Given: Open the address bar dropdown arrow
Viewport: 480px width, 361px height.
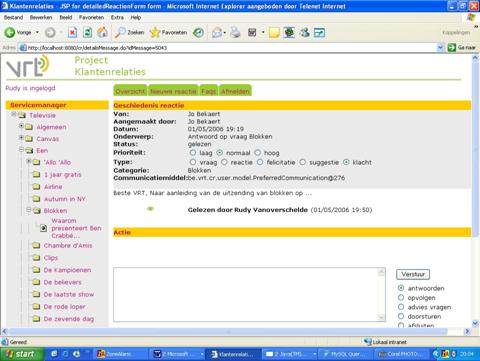Looking at the screenshot, I should [440, 48].
